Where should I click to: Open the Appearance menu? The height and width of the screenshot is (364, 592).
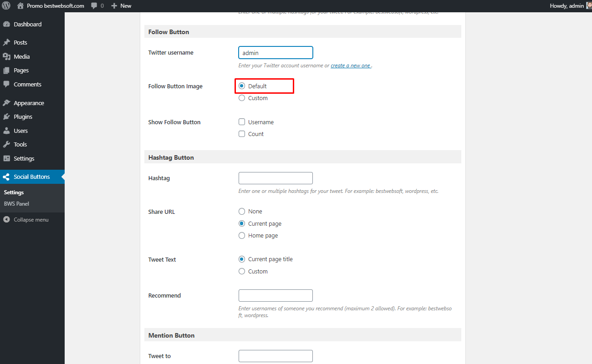32,103
